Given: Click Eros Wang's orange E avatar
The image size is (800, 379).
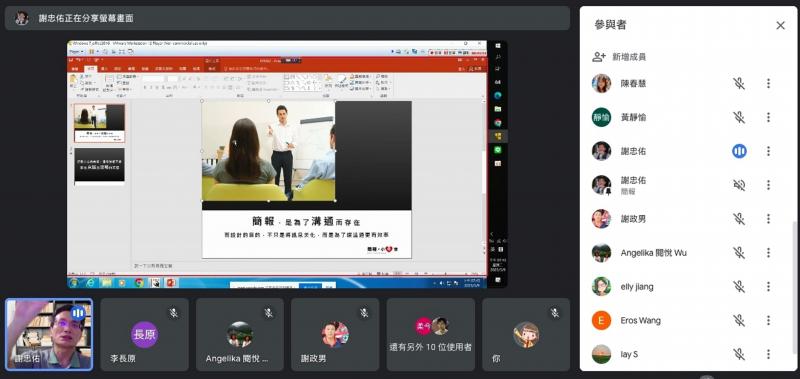Looking at the screenshot, I should 602,320.
